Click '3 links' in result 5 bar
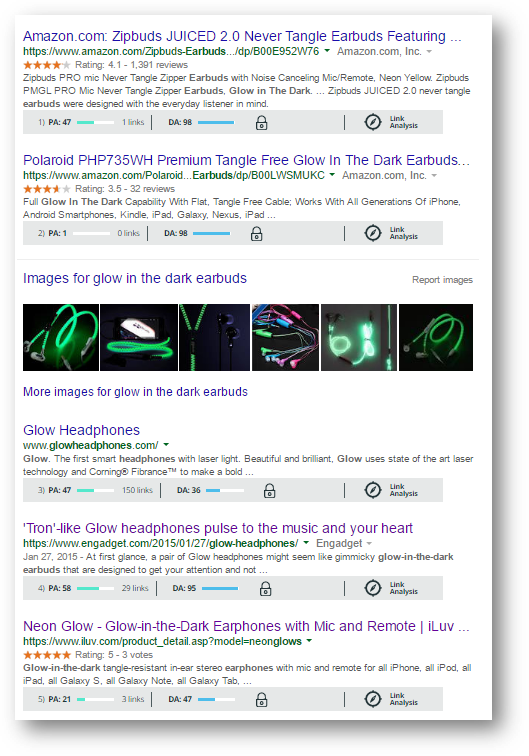The height and width of the screenshot is (756, 529). tap(133, 699)
